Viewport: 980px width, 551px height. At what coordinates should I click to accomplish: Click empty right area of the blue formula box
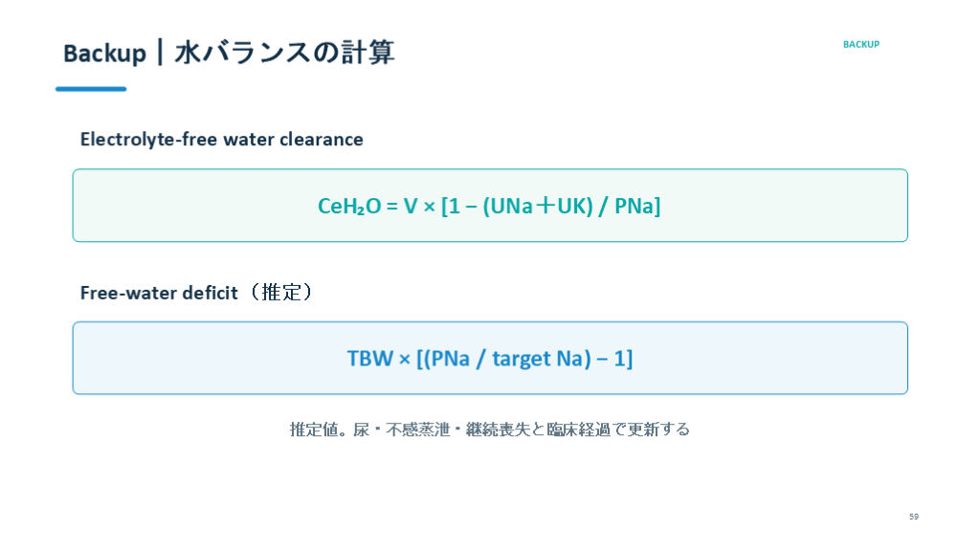point(775,358)
